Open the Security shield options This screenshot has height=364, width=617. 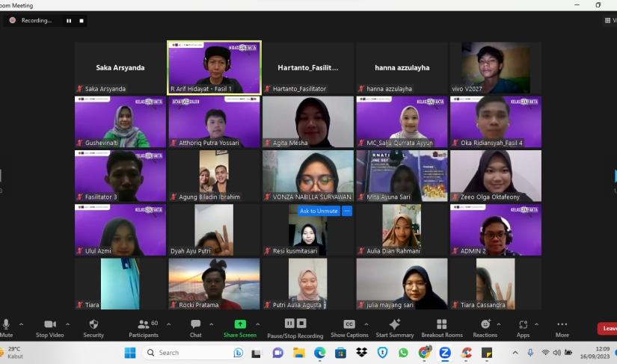click(93, 327)
